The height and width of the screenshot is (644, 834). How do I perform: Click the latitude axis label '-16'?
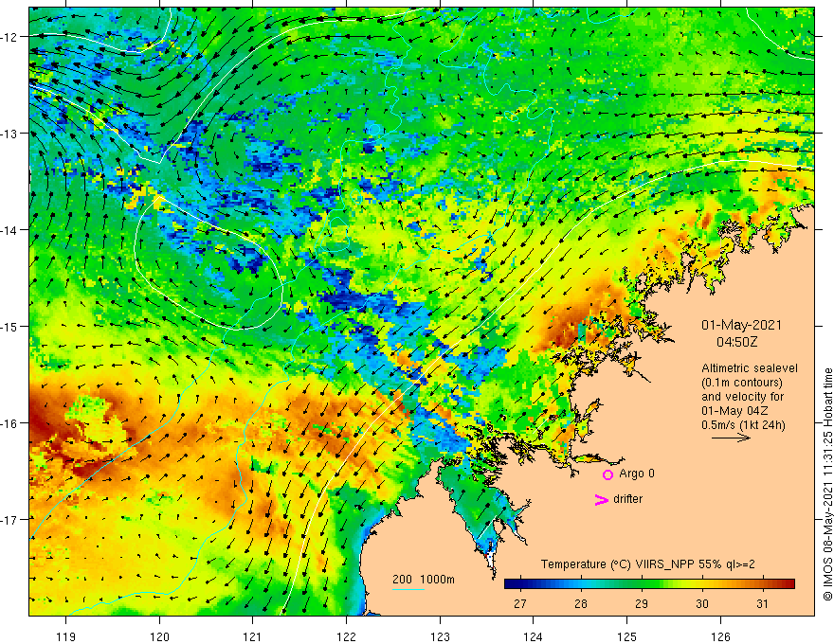click(x=10, y=423)
